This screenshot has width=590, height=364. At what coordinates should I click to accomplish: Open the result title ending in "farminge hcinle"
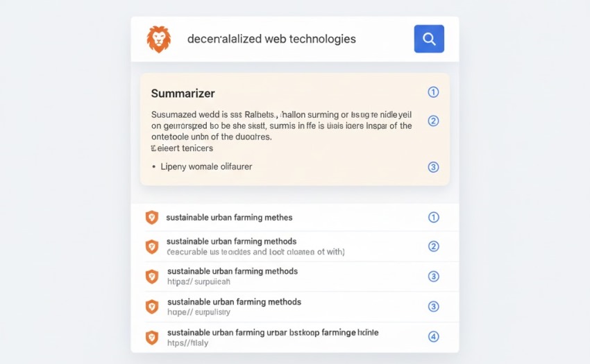coord(273,332)
